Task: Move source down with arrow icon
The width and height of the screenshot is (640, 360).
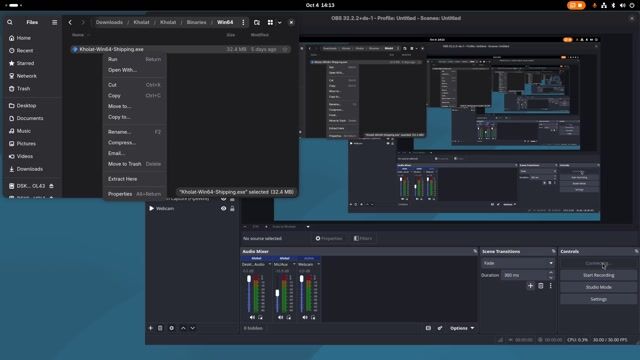Action: coord(193,328)
